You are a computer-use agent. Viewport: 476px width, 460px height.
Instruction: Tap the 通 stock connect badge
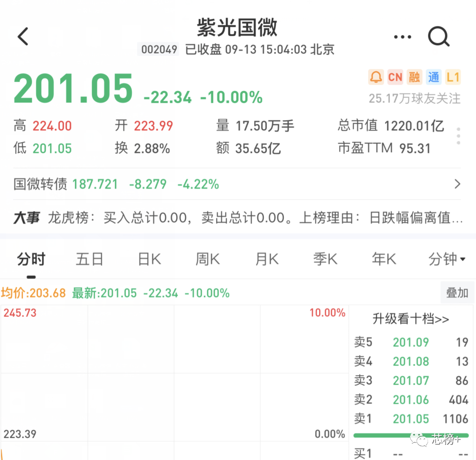click(x=434, y=77)
